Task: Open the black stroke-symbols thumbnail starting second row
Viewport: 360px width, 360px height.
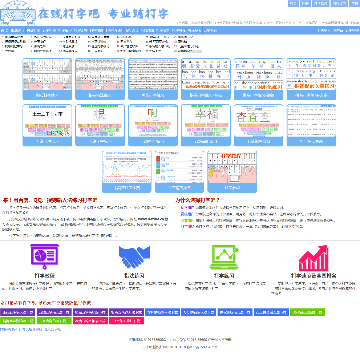Action: [x=47, y=121]
